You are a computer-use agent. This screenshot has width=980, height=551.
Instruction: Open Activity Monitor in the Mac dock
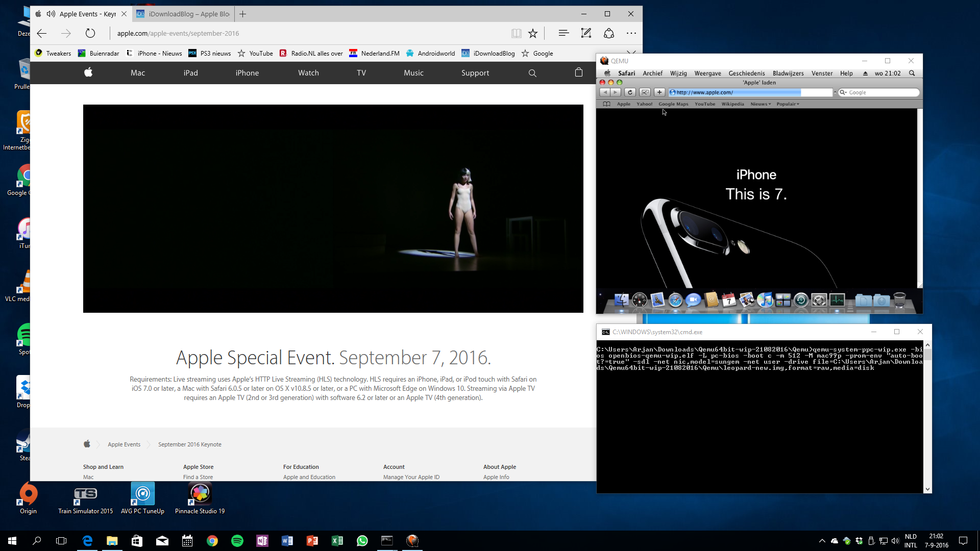(837, 300)
